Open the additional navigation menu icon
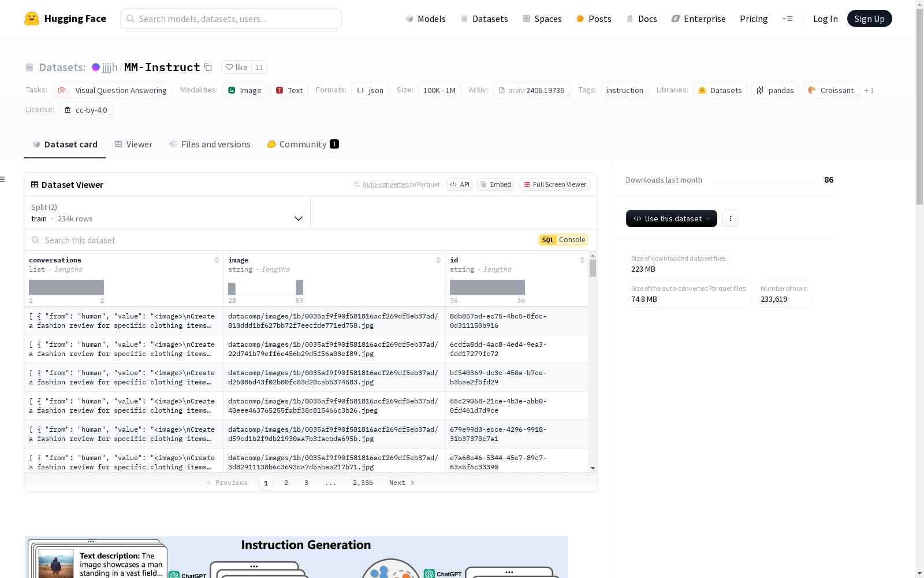This screenshot has width=924, height=578. (x=787, y=18)
